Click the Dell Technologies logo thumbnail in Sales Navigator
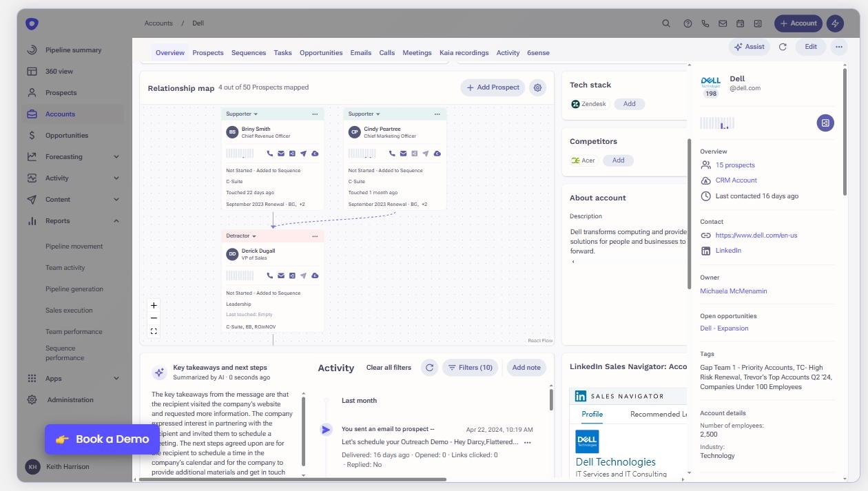Image resolution: width=868 pixels, height=491 pixels. (587, 441)
